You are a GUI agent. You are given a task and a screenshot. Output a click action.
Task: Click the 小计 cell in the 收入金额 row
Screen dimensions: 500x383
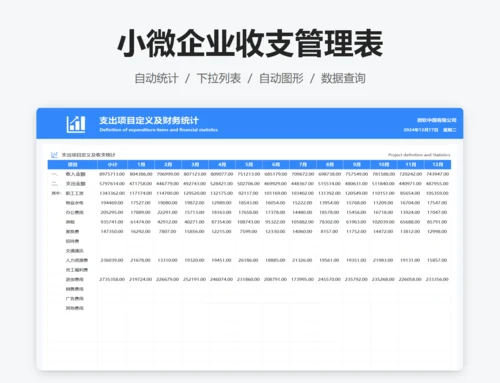pos(112,174)
